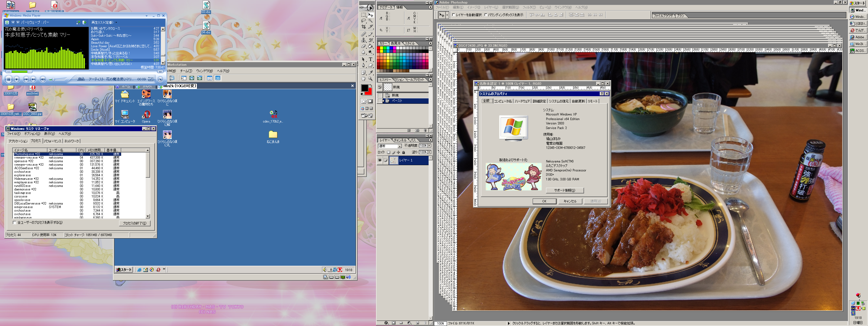Click the サポート情報 button
This screenshot has height=326, width=868.
564,190
